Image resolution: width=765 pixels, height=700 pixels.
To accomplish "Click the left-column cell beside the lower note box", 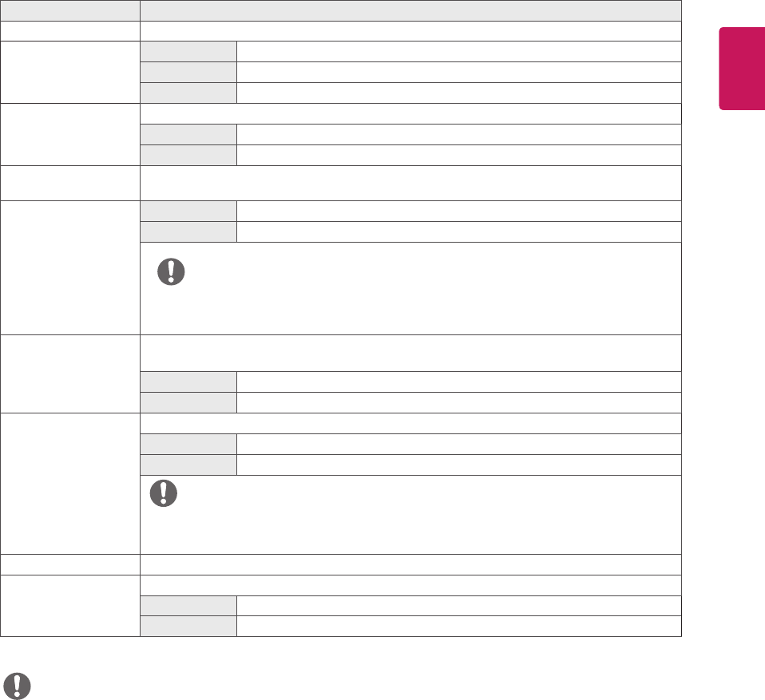I will (x=70, y=483).
